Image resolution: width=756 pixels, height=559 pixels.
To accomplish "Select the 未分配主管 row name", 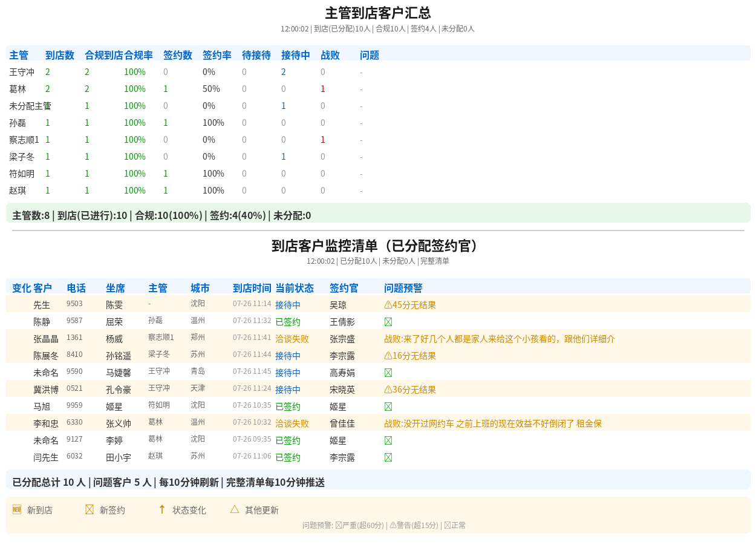I will (x=30, y=106).
